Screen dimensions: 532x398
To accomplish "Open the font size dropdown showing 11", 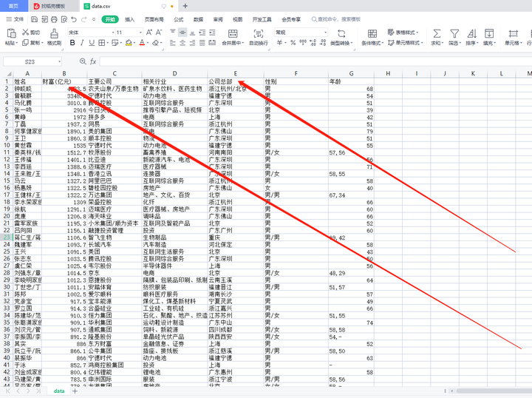I will coord(140,33).
